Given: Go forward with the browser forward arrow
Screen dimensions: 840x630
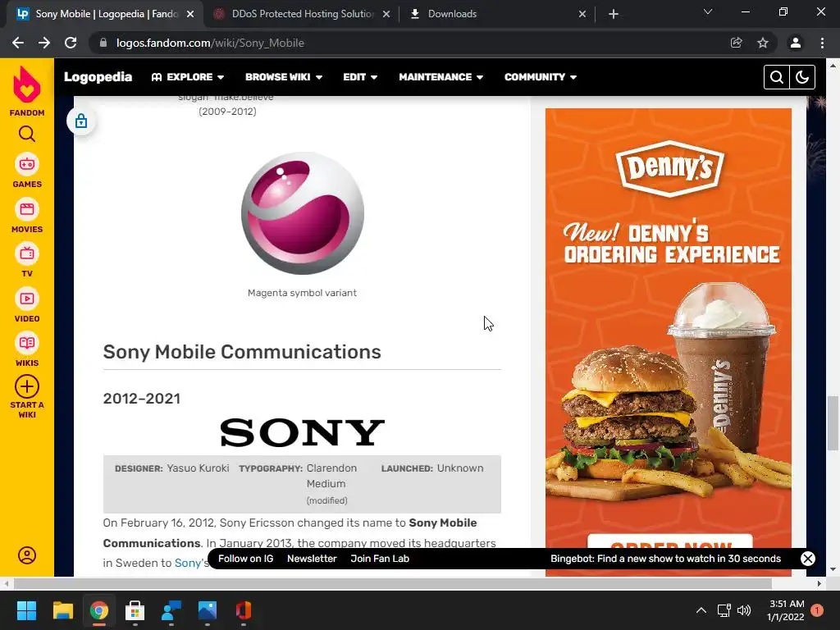Looking at the screenshot, I should 44,43.
